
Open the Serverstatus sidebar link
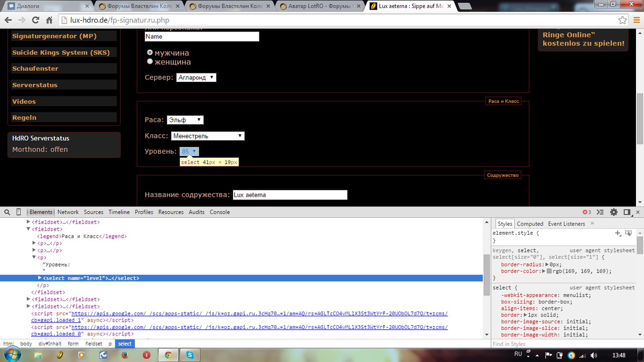35,85
